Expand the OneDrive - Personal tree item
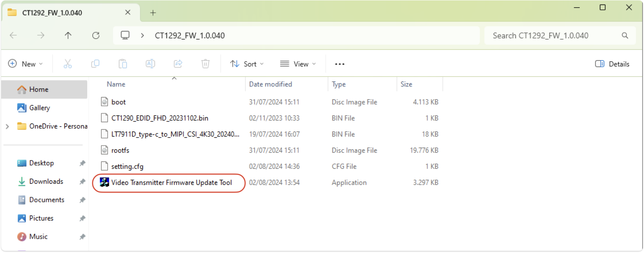 pyautogui.click(x=7, y=126)
